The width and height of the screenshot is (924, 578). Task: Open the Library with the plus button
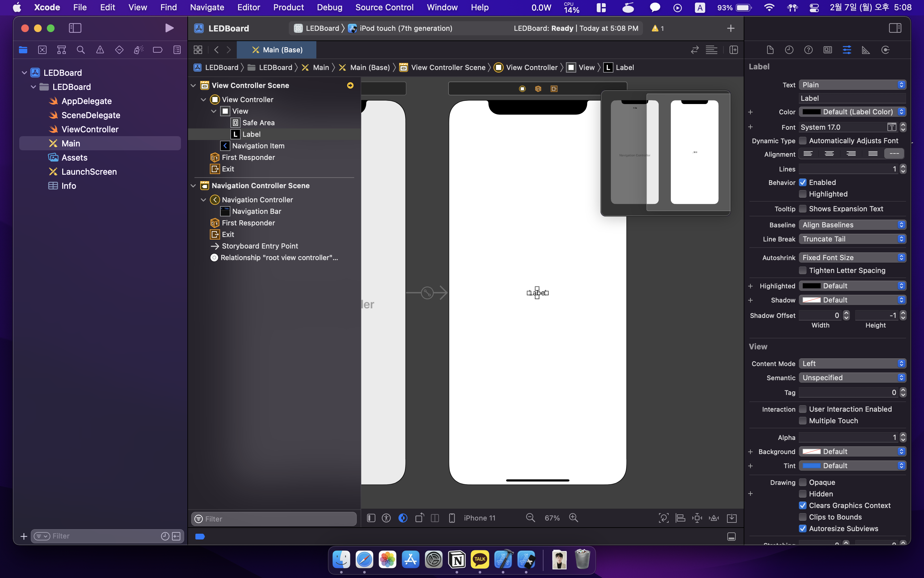click(731, 28)
